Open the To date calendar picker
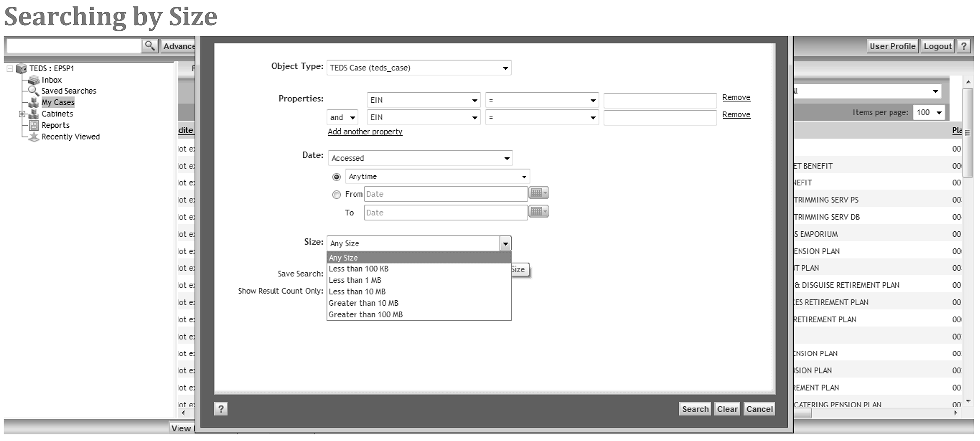 click(538, 212)
